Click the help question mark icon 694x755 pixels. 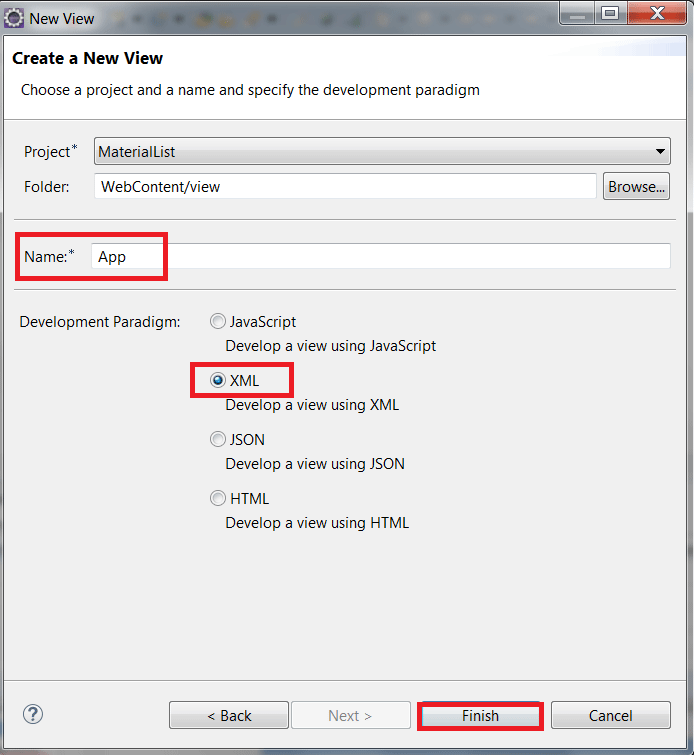(x=33, y=714)
